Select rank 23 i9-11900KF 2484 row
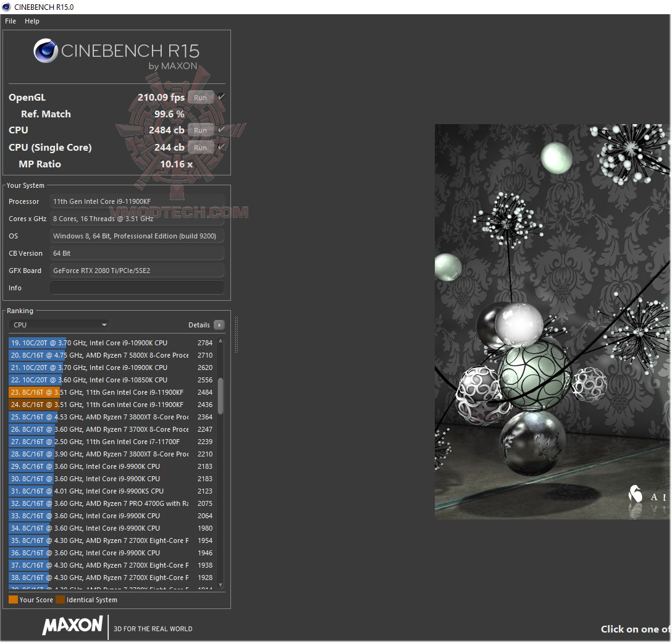This screenshot has width=672, height=643. pyautogui.click(x=112, y=392)
